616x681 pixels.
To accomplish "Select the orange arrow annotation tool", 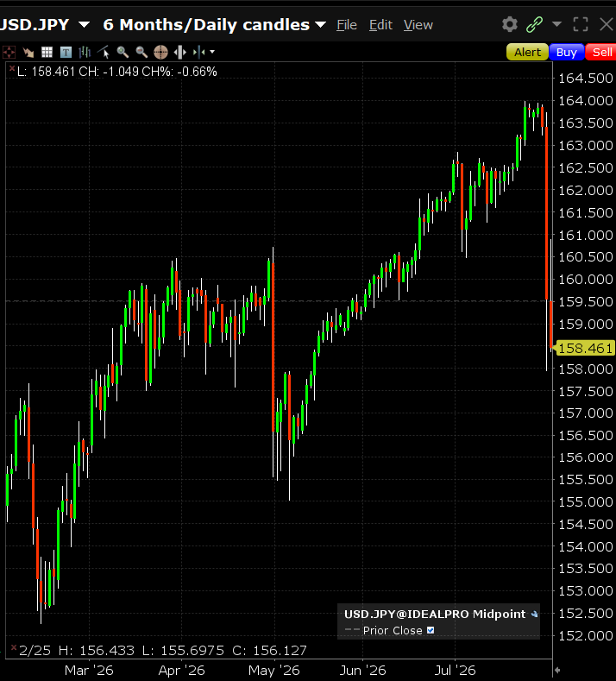I will point(28,52).
